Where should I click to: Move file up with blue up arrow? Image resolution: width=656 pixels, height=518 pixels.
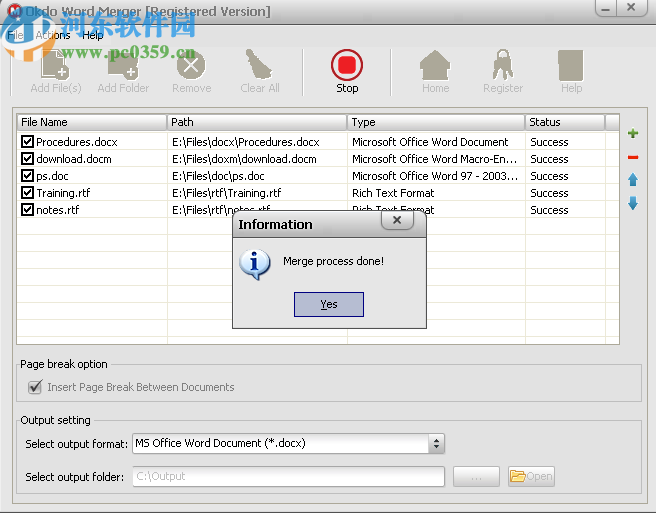[633, 180]
